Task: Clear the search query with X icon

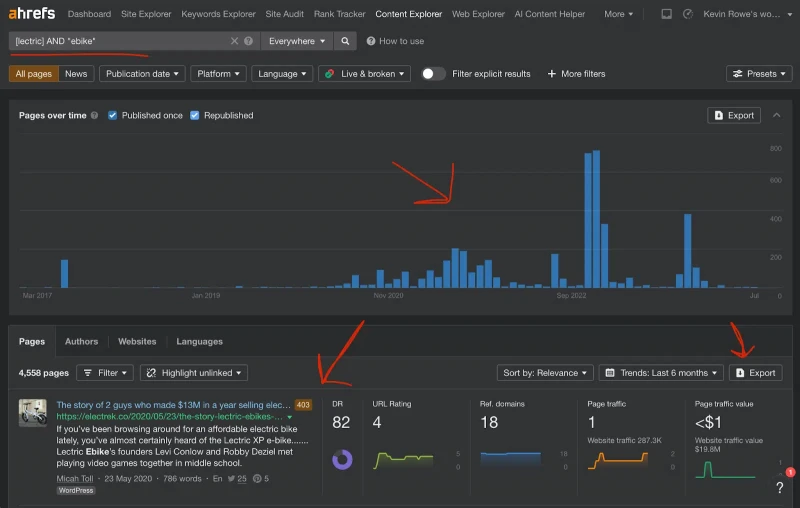Action: (234, 41)
